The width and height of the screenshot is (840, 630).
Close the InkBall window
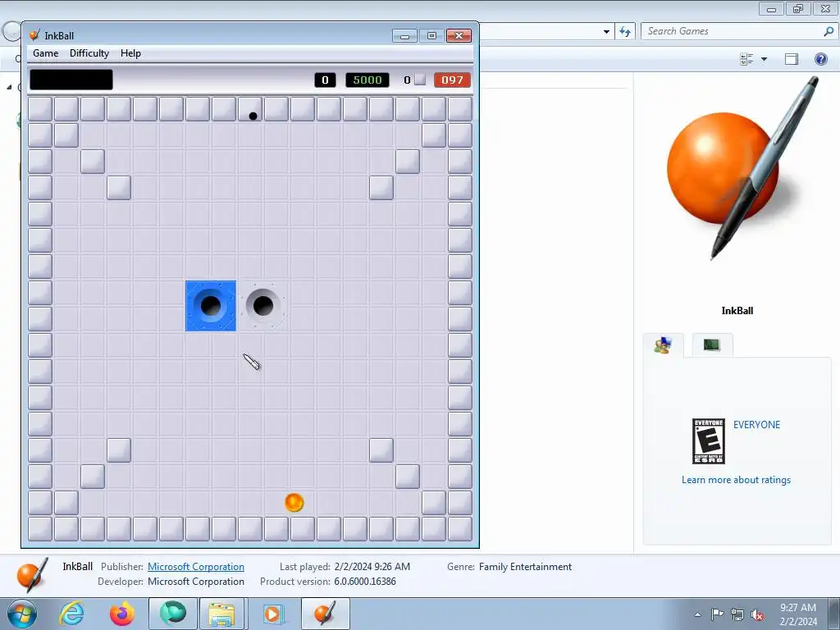click(459, 36)
